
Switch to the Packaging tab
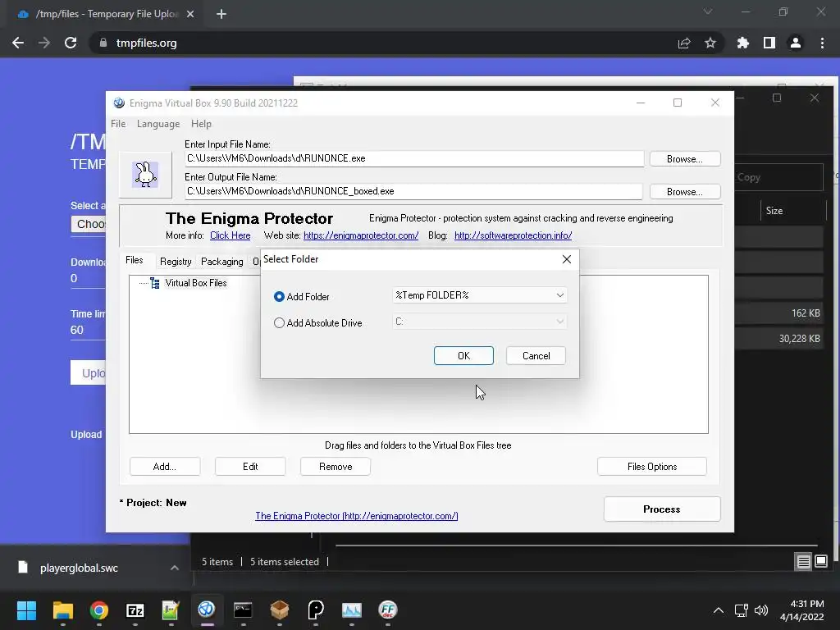221,262
